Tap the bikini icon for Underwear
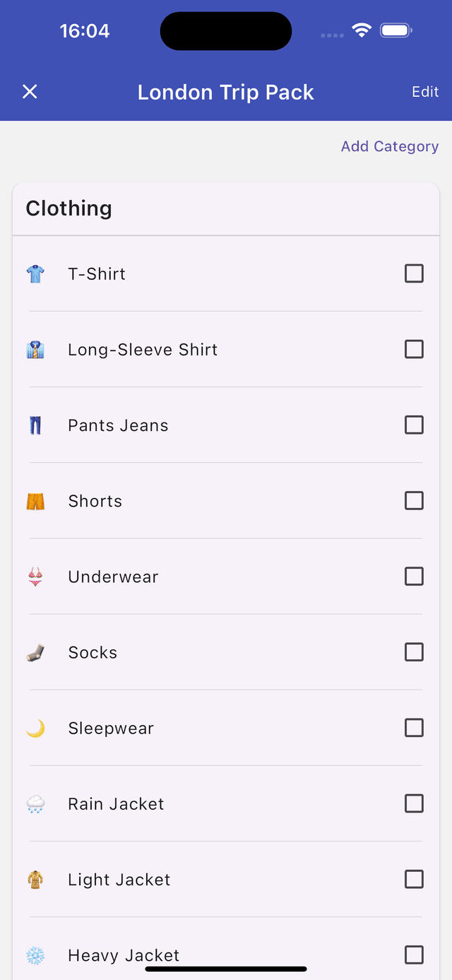The width and height of the screenshot is (452, 980). (x=35, y=577)
